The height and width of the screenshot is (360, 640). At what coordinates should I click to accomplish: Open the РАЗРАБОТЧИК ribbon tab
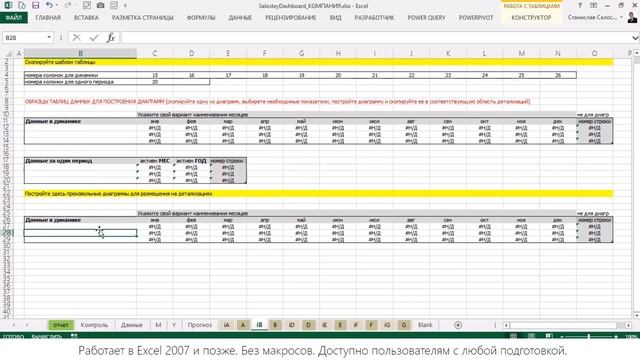pyautogui.click(x=374, y=18)
